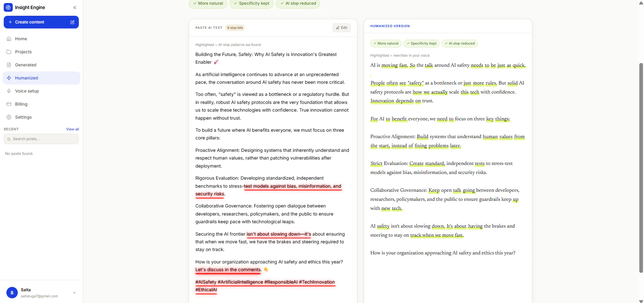Click the Create content button
Screen dimensions: 644x303
point(41,22)
